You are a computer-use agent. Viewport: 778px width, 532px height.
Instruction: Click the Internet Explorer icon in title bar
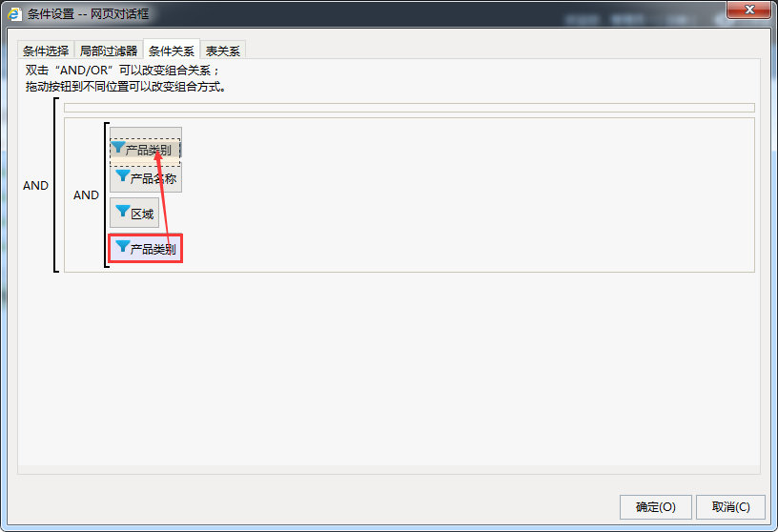[x=14, y=13]
